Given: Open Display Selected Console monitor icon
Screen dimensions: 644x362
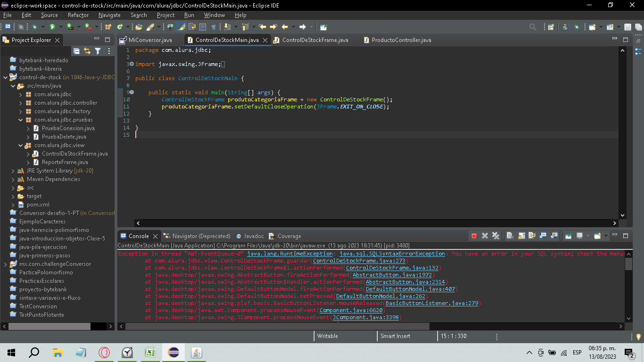Looking at the screenshot, I should [x=580, y=236].
